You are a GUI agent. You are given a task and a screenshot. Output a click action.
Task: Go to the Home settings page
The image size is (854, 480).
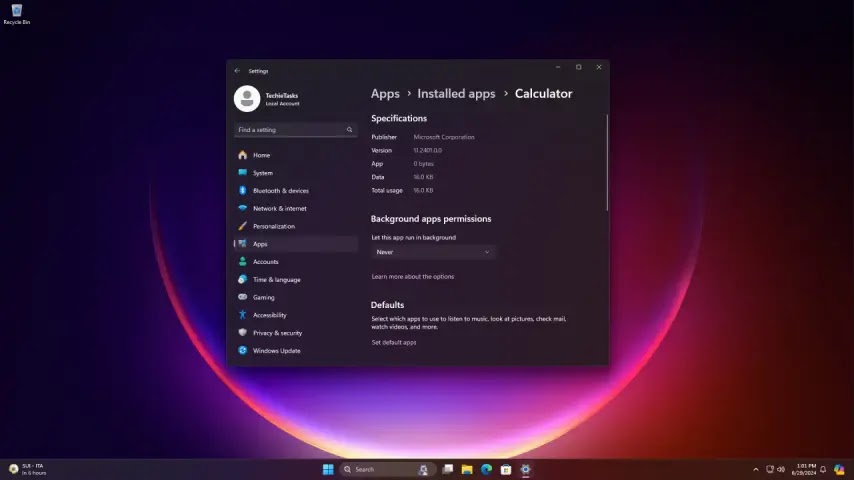296,155
